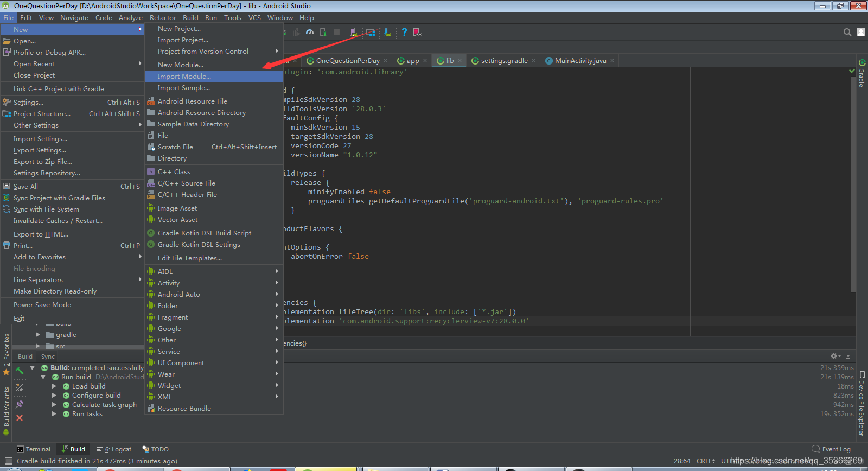Close the settings.gradle editor tab
The image size is (868, 471).
pos(534,61)
